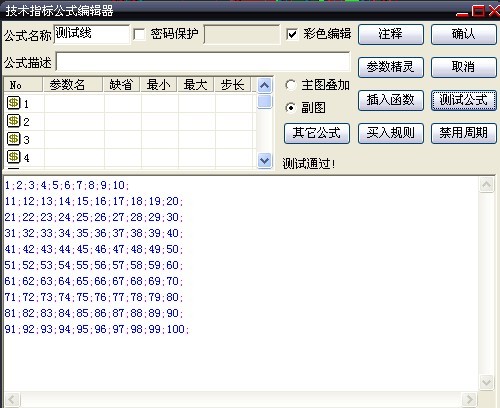Open the 买入规则 settings
This screenshot has width=500, height=408.
point(391,133)
